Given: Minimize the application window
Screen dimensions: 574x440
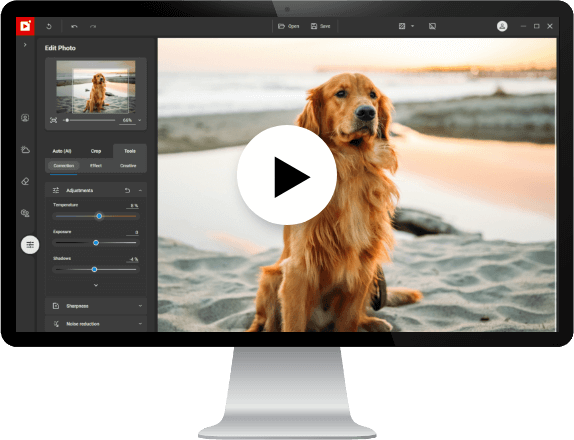Looking at the screenshot, I should click(x=523, y=26).
